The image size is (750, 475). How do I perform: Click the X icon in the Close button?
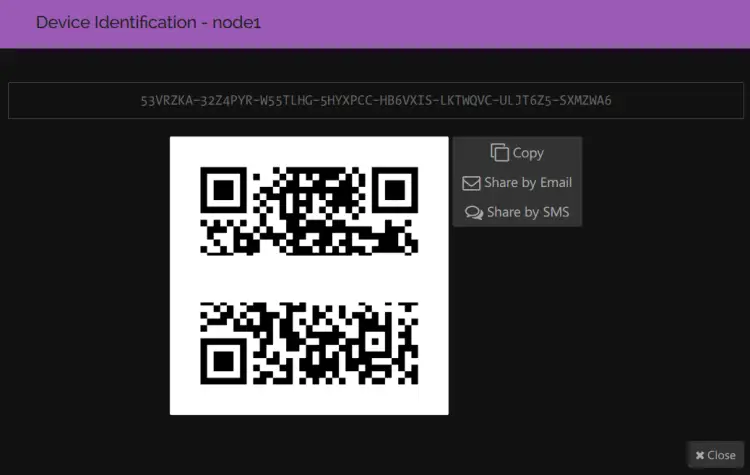(700, 455)
